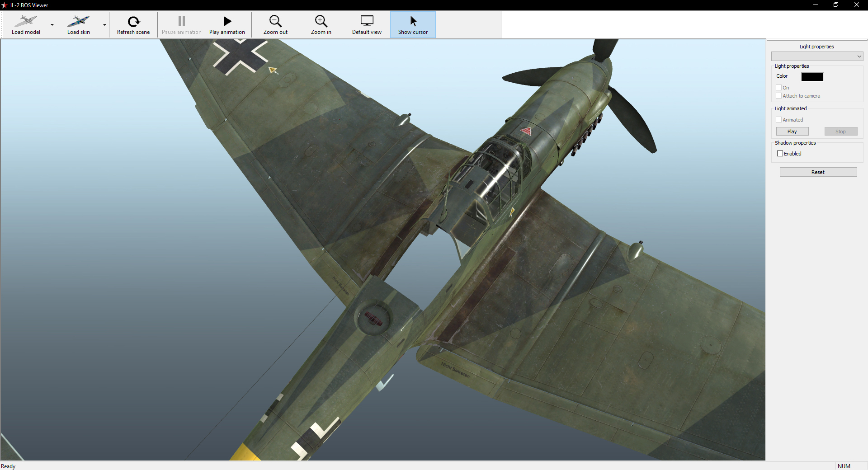Minimize the IL-2 BOS Viewer window
The image size is (868, 470).
tap(816, 5)
